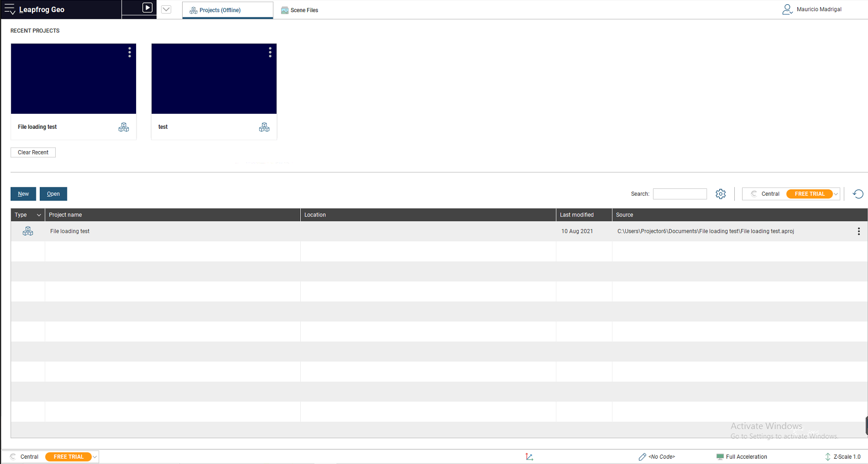Open options menu on test project card
The image size is (868, 464).
pyautogui.click(x=270, y=52)
